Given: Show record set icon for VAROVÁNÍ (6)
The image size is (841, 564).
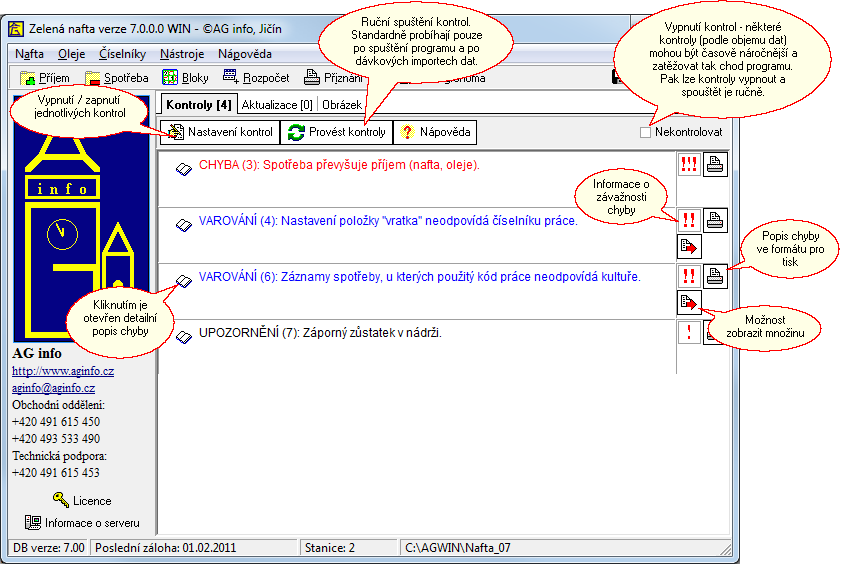Looking at the screenshot, I should point(689,303).
